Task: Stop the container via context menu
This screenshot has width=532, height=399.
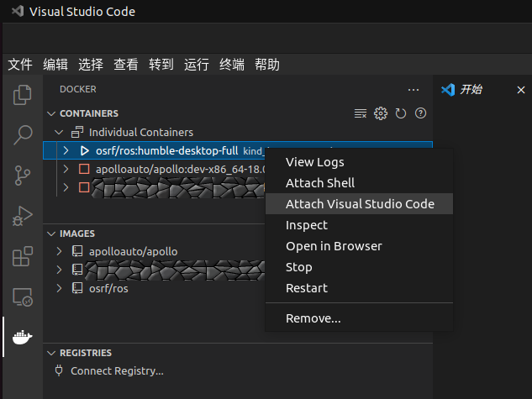Action: [359, 267]
